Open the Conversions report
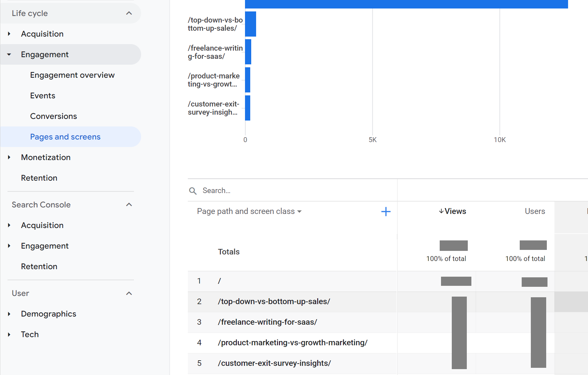The image size is (588, 375). pyautogui.click(x=54, y=116)
